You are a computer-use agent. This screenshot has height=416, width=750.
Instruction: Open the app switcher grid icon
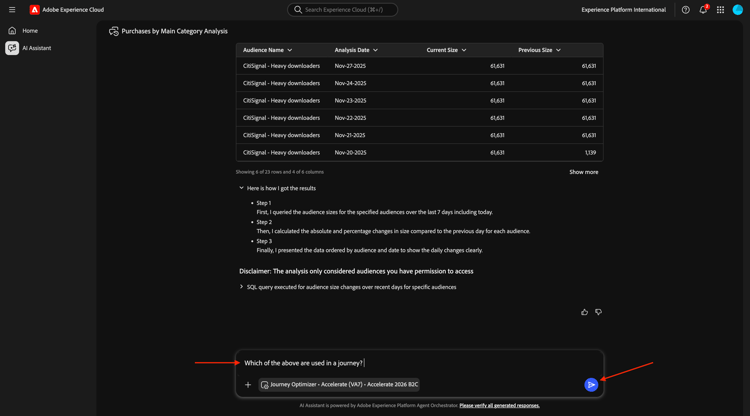point(720,10)
